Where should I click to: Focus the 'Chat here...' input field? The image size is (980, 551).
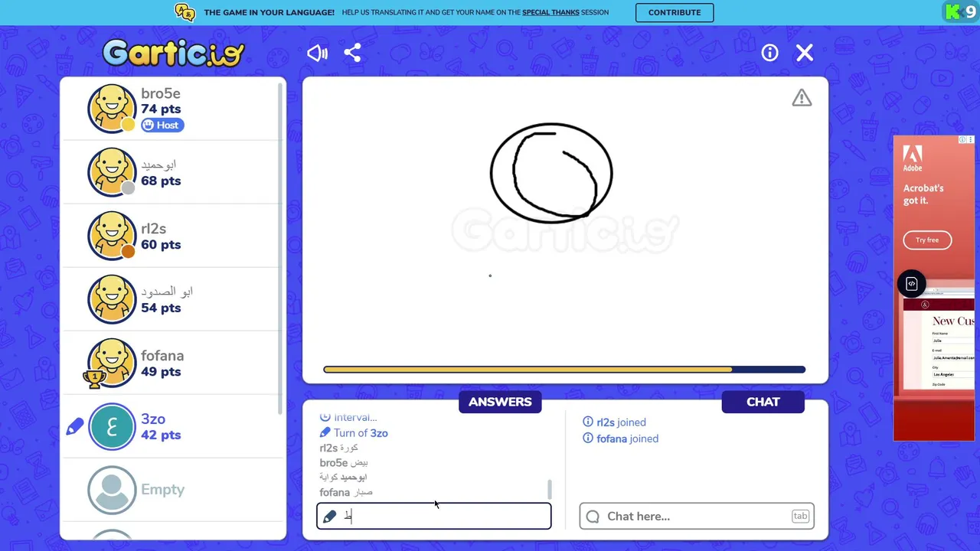coord(697,516)
